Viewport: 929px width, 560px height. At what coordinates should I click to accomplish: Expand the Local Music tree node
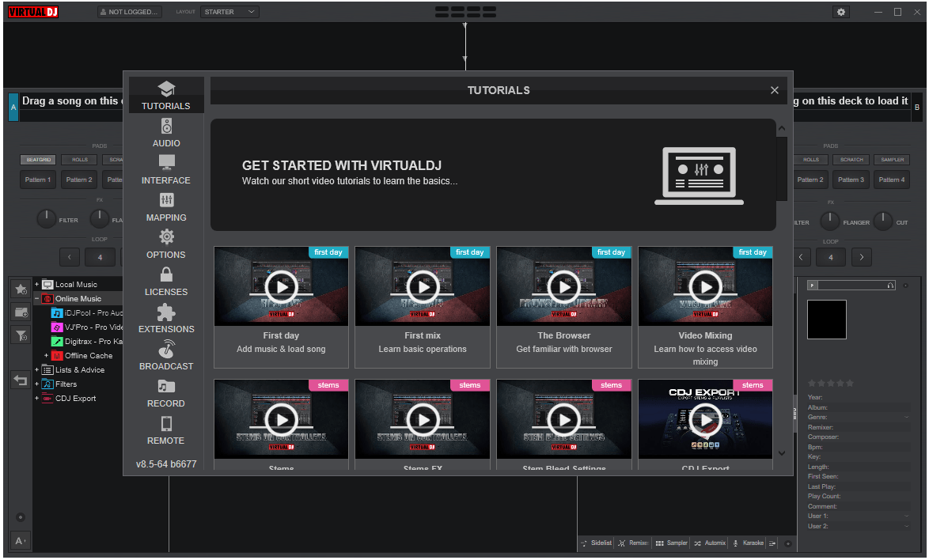(x=36, y=285)
